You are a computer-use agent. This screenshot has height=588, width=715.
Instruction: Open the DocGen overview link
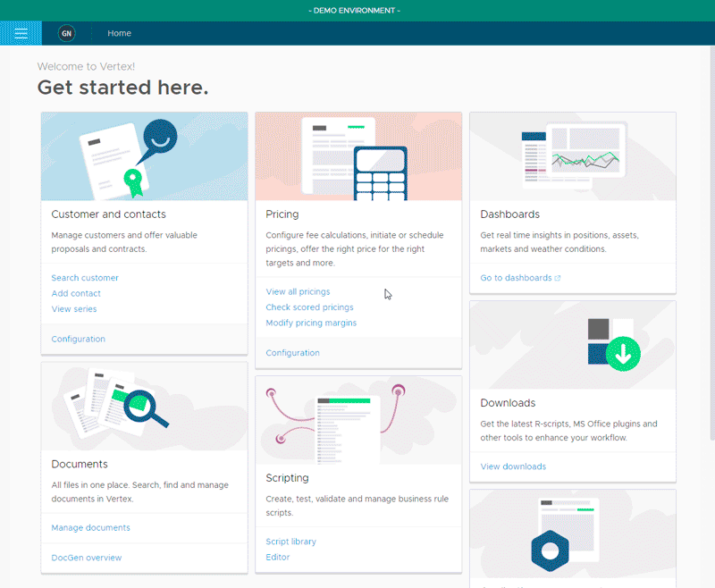87,558
